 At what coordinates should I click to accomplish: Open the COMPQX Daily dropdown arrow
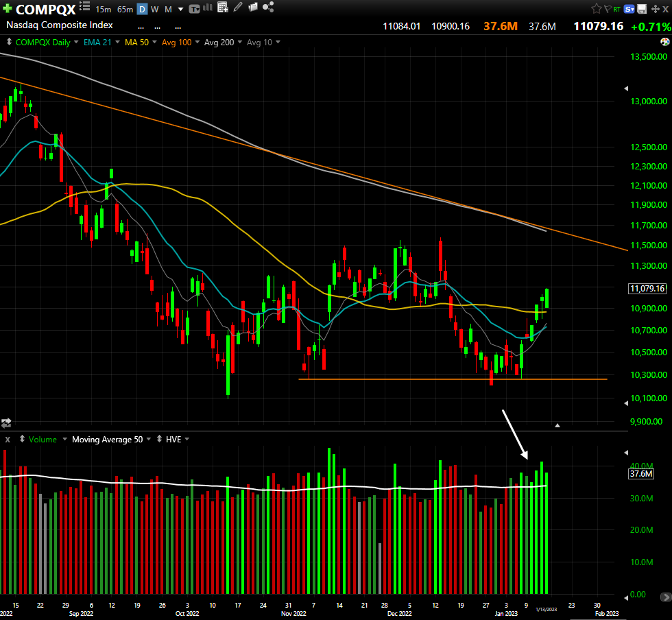coord(76,42)
